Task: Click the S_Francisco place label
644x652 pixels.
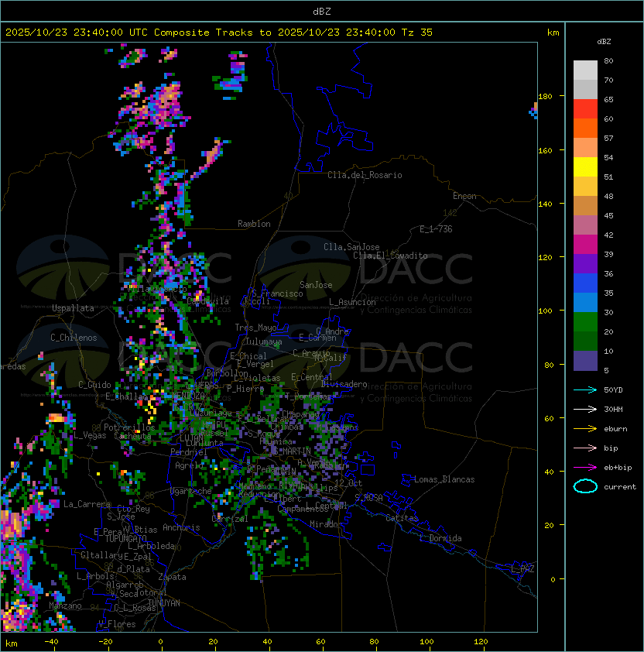Action: (x=277, y=293)
